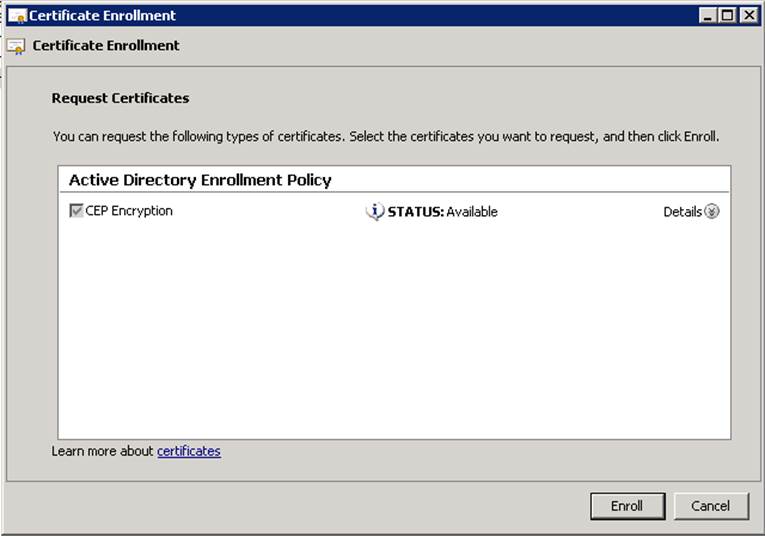Click the instruction text about requesting certificates
The width and height of the screenshot is (765, 537).
[x=385, y=136]
